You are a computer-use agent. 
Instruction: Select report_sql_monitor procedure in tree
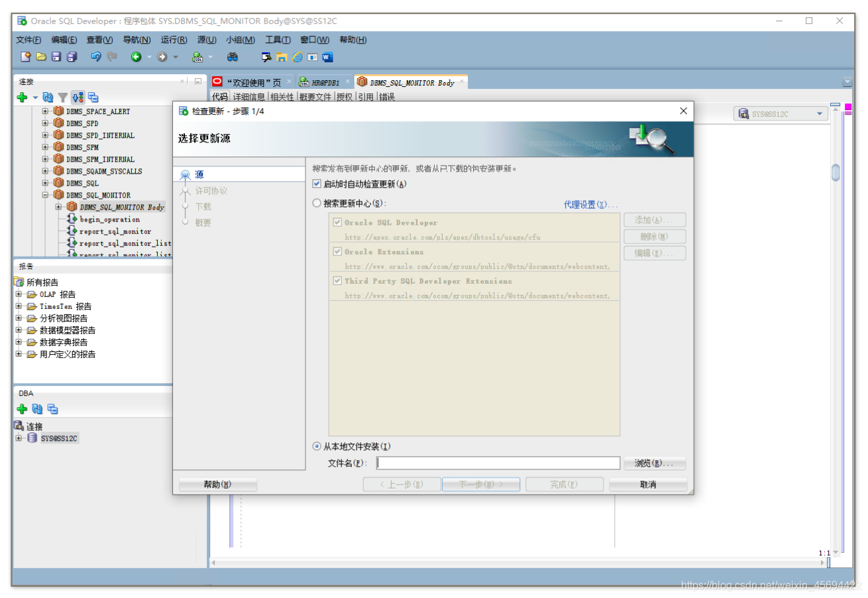tap(115, 231)
